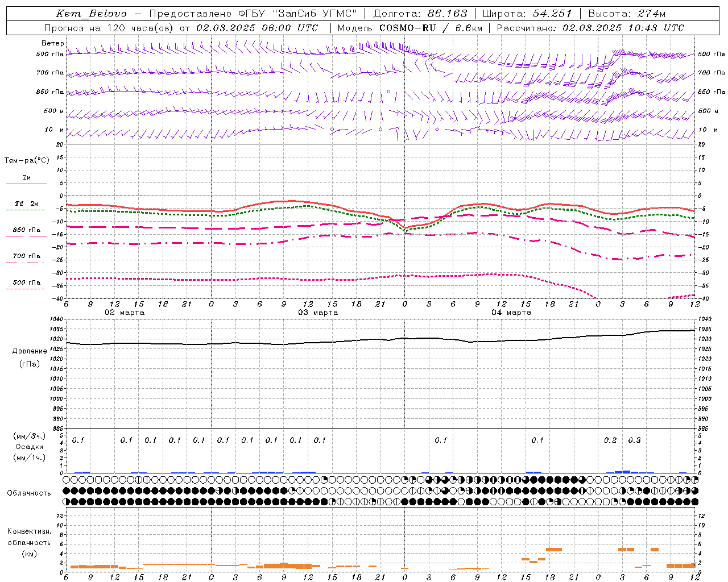Image resolution: width=728 pixels, height=582 pixels.
Task: Click the Облачность panel label
Action: [29, 493]
